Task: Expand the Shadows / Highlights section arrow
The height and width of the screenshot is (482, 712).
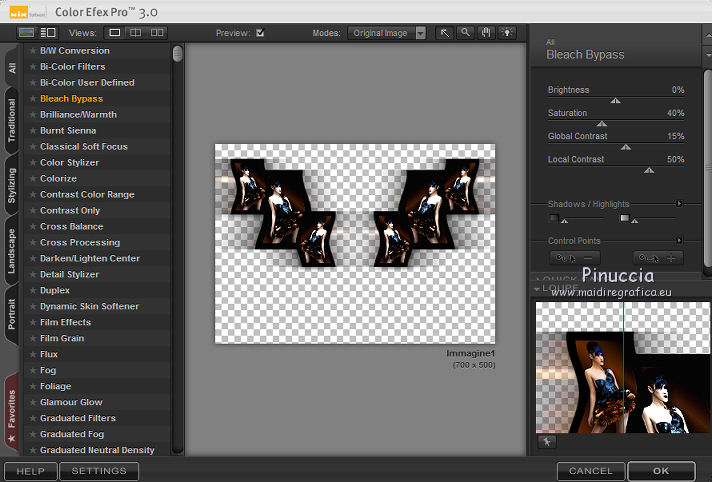Action: coord(679,204)
